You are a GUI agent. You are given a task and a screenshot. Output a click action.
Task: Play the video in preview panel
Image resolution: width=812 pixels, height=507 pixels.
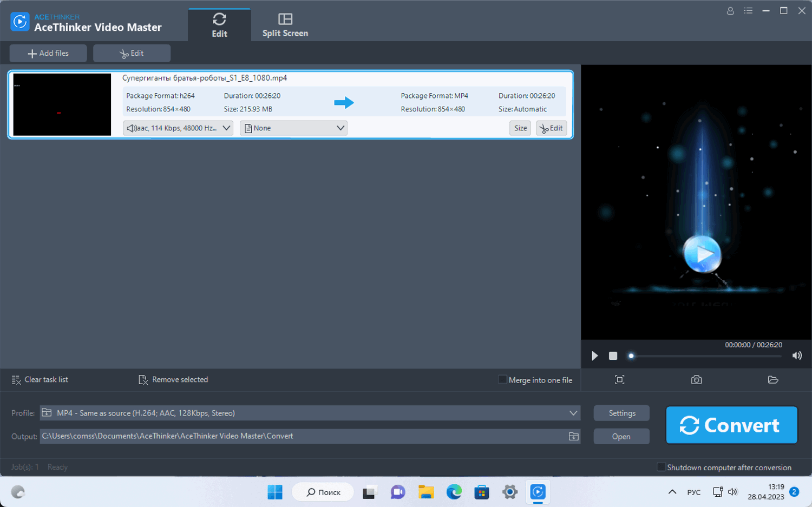pyautogui.click(x=594, y=355)
